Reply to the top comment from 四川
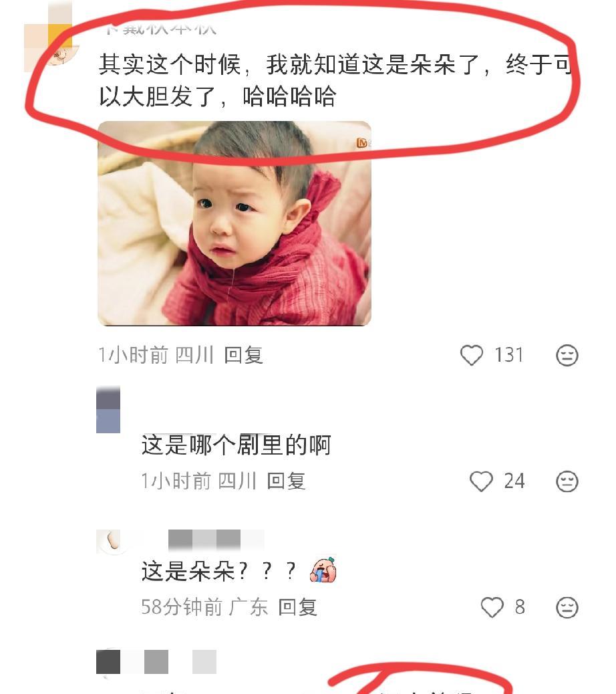The width and height of the screenshot is (616, 694). pos(243,356)
